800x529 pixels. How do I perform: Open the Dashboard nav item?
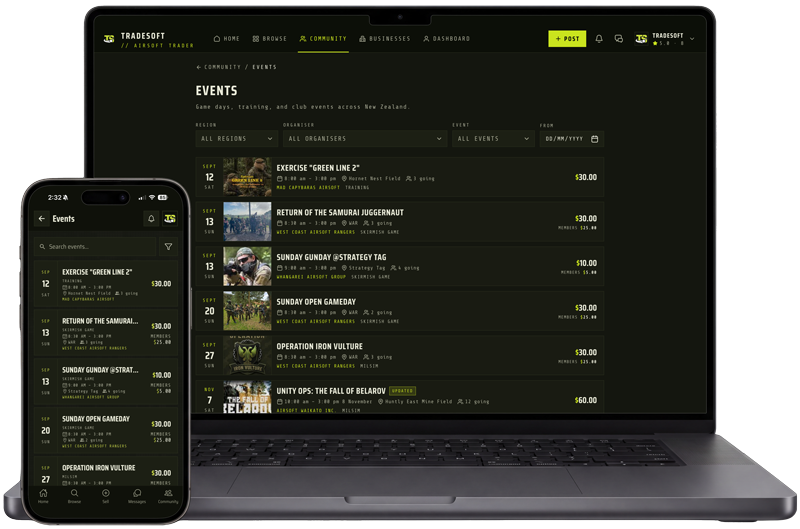click(x=446, y=39)
